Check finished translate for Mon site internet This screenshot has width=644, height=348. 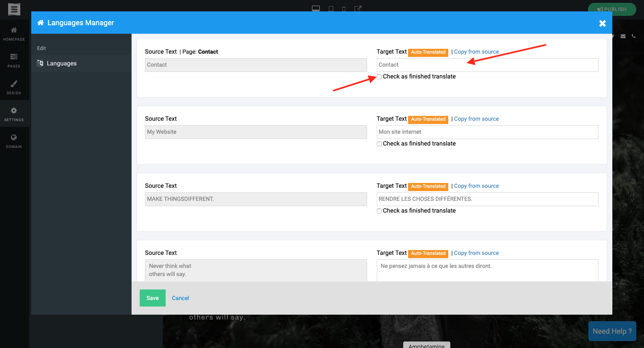click(379, 144)
